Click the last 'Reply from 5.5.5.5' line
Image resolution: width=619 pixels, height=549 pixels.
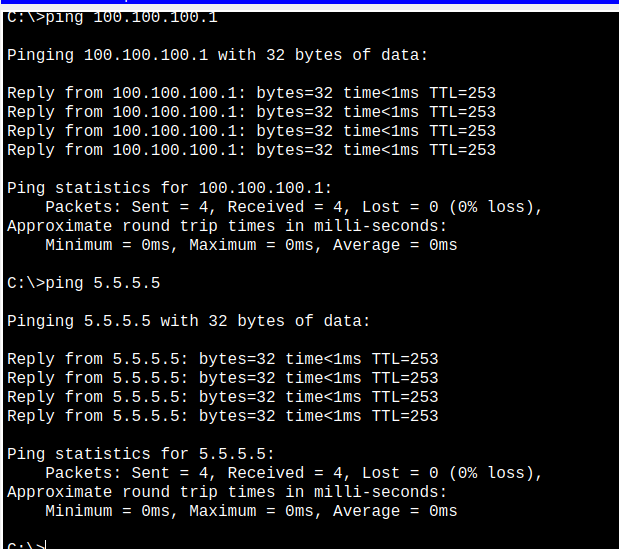point(223,416)
